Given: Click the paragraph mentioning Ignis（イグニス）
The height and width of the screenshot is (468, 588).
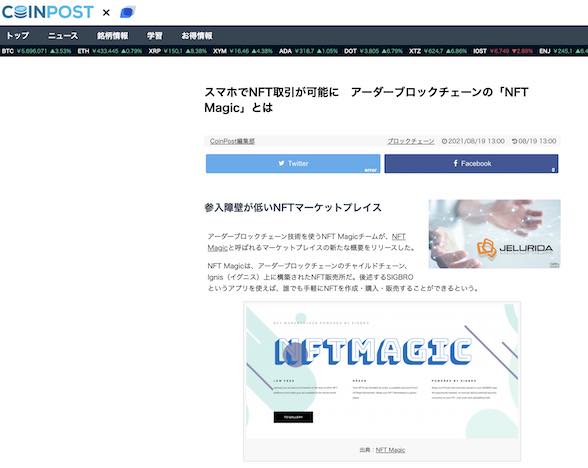Looking at the screenshot, I should click(x=343, y=277).
